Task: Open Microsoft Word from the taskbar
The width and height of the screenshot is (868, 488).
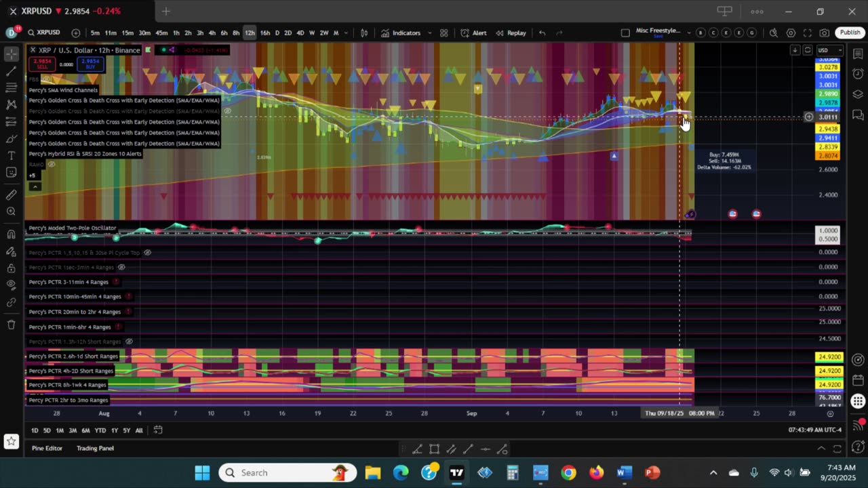Action: point(625,472)
